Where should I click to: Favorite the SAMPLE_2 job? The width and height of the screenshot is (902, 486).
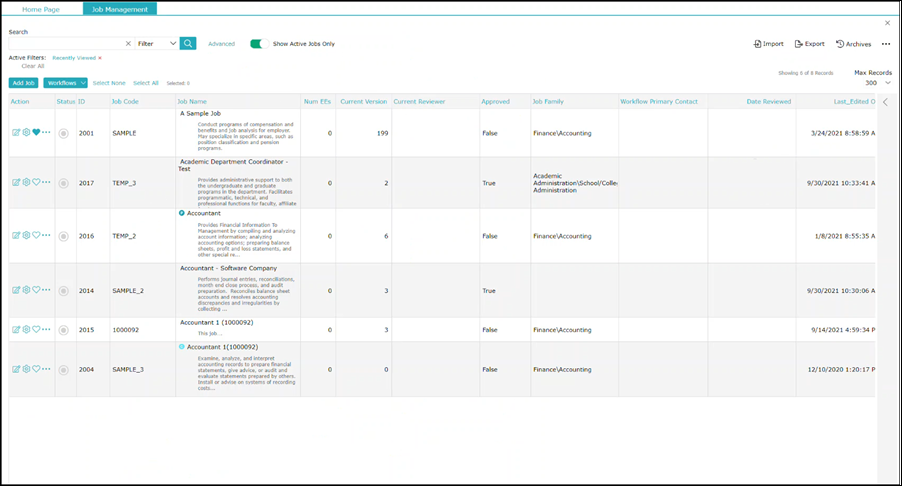pos(36,290)
